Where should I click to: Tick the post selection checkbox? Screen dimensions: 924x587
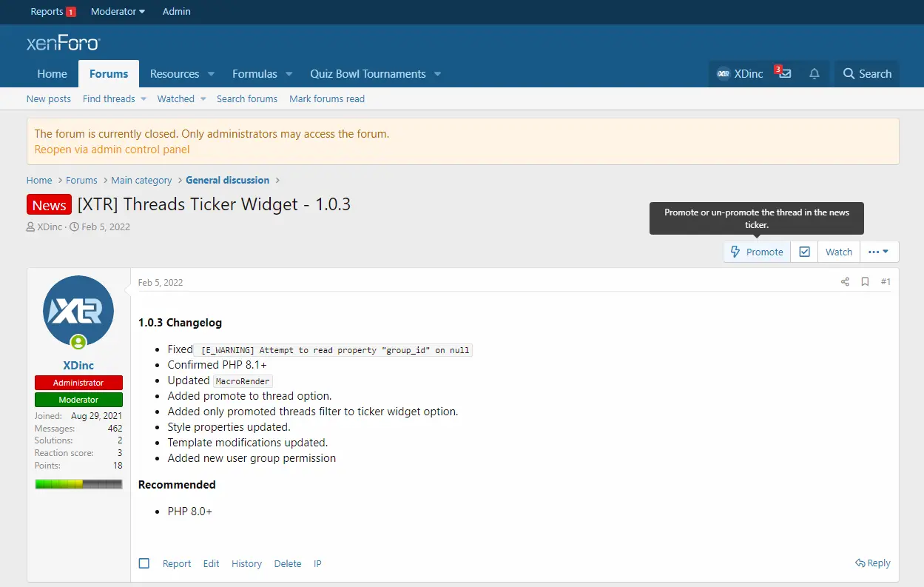pos(144,563)
